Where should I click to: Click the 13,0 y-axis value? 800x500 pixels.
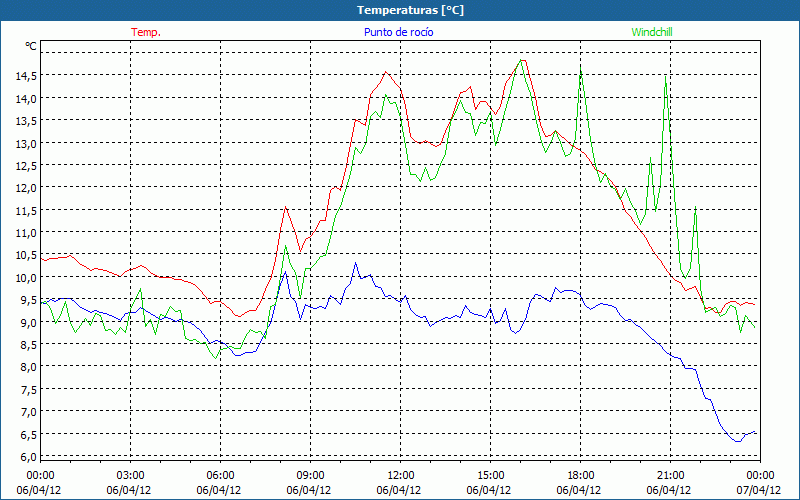(26, 143)
